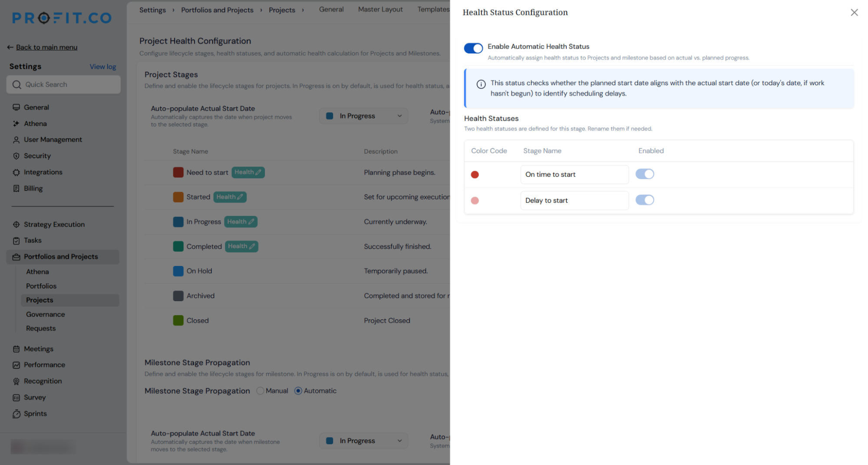
Task: Edit the Health badge for Started stage
Action: click(x=230, y=197)
